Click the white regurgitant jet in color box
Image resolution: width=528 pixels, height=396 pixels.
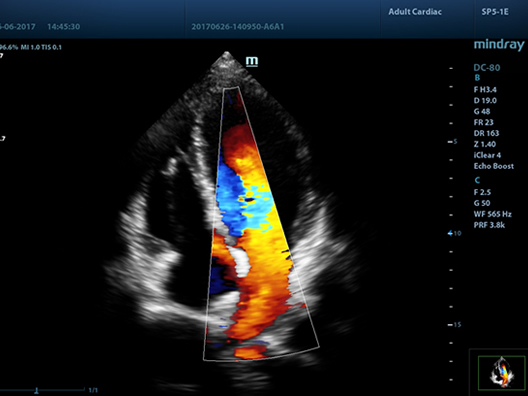pos(240,261)
